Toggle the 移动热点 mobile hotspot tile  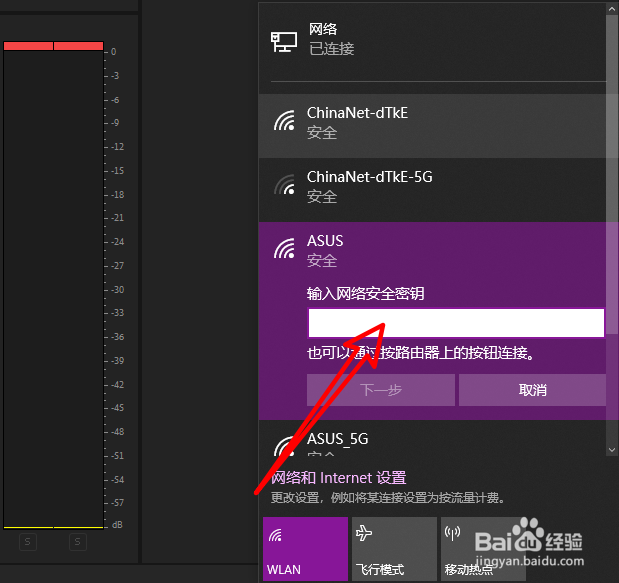pyautogui.click(x=483, y=549)
